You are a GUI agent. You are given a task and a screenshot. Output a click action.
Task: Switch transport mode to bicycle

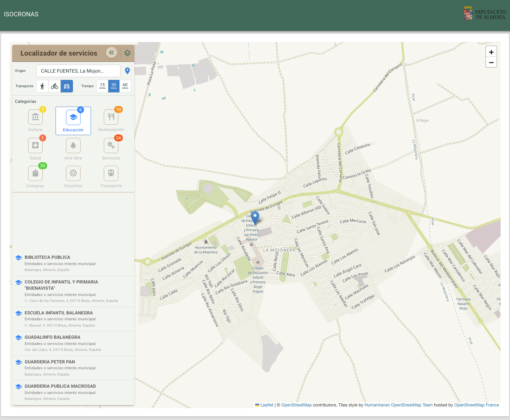tap(55, 86)
